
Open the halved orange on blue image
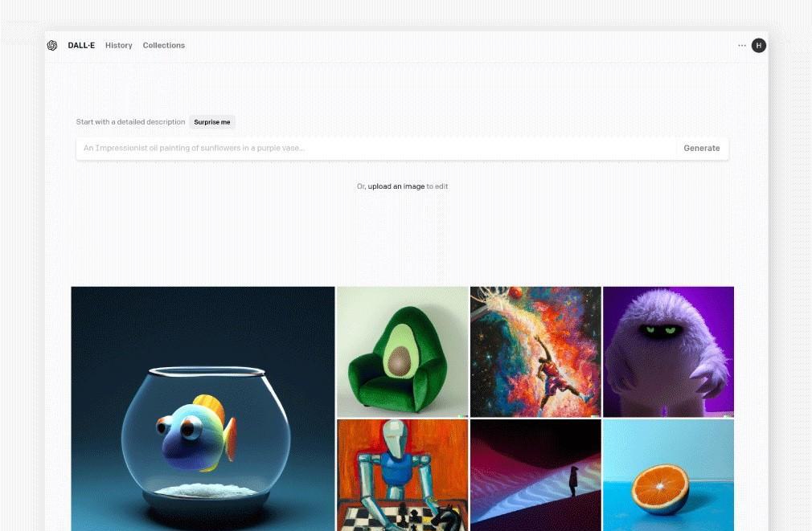(x=669, y=475)
